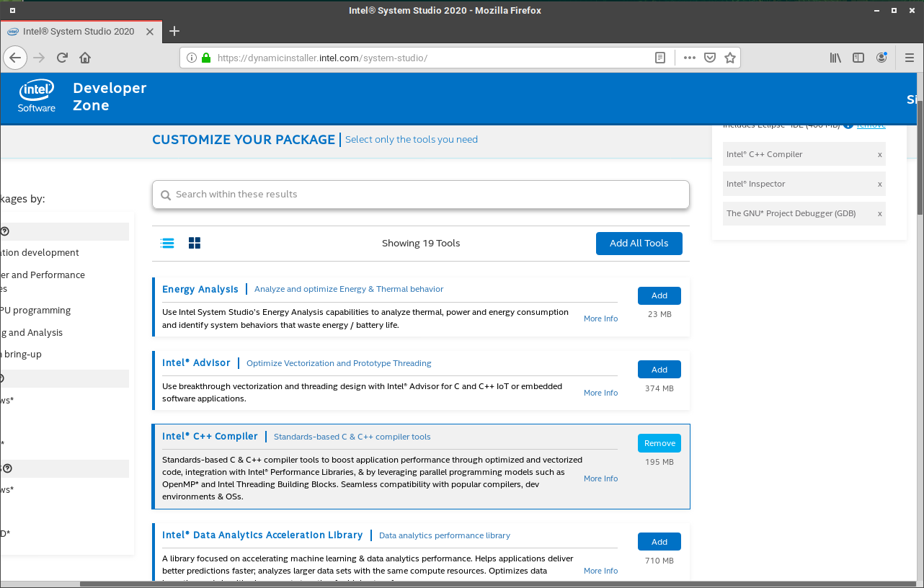Switch to grid view of tools
Image resolution: width=924 pixels, height=588 pixels.
pos(195,243)
